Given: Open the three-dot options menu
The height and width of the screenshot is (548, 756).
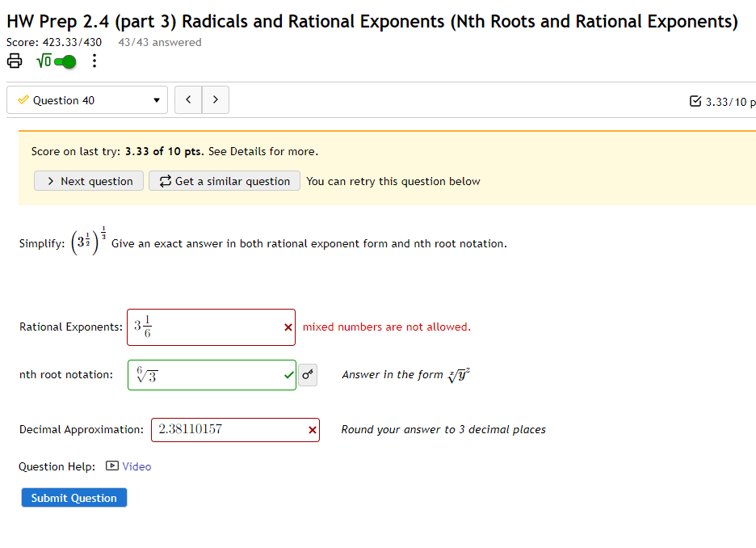Looking at the screenshot, I should 94,61.
